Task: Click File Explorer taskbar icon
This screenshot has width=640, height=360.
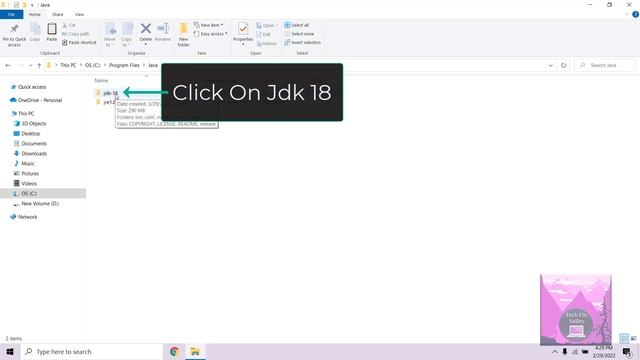Action: tap(195, 352)
